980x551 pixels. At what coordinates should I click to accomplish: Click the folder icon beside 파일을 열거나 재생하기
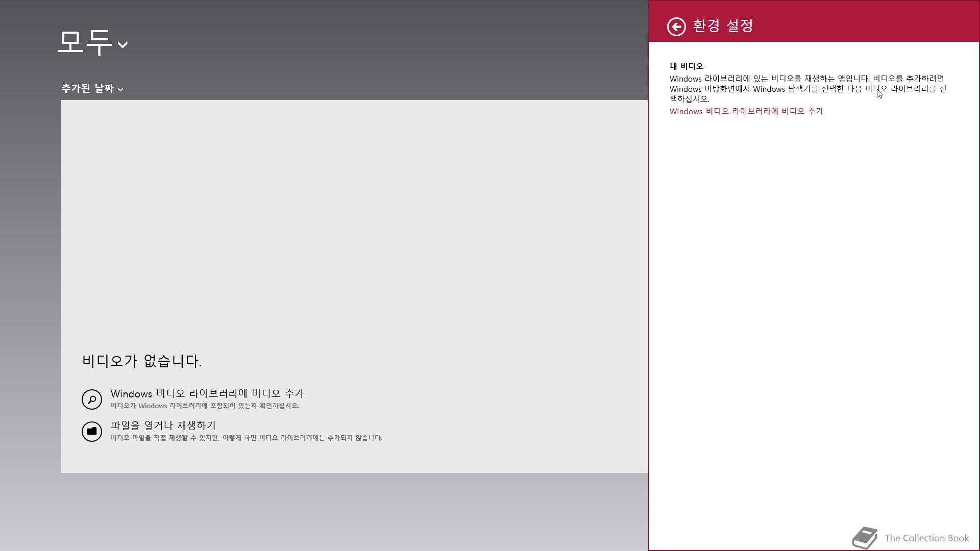(x=92, y=432)
